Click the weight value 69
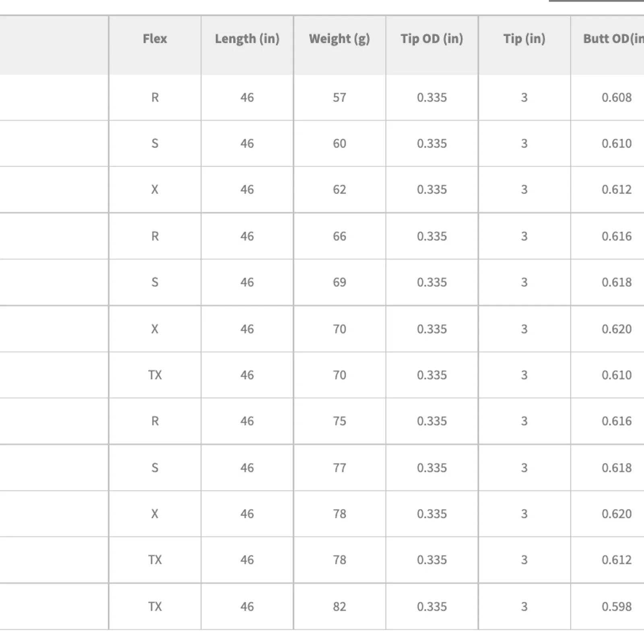This screenshot has width=644, height=644. pos(339,282)
